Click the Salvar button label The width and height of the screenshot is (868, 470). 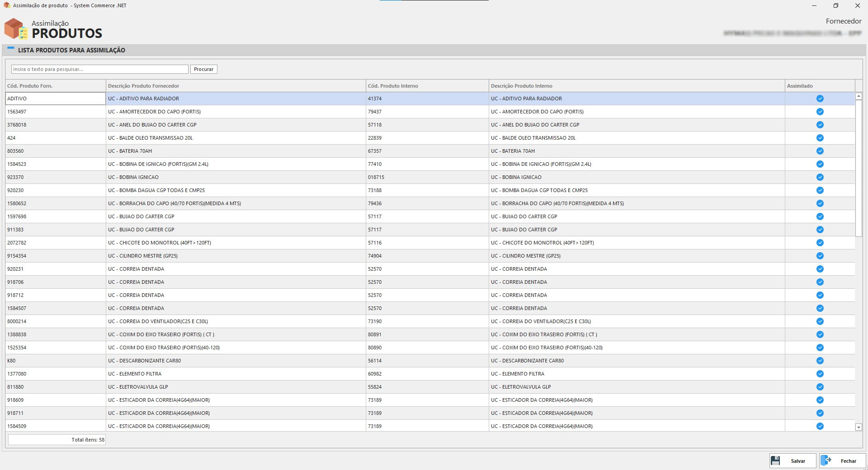click(798, 461)
